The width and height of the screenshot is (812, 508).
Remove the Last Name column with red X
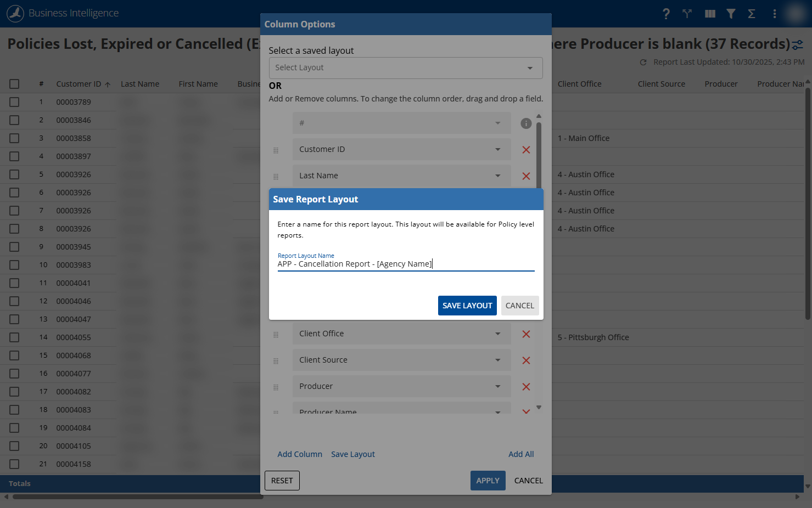[x=526, y=176]
